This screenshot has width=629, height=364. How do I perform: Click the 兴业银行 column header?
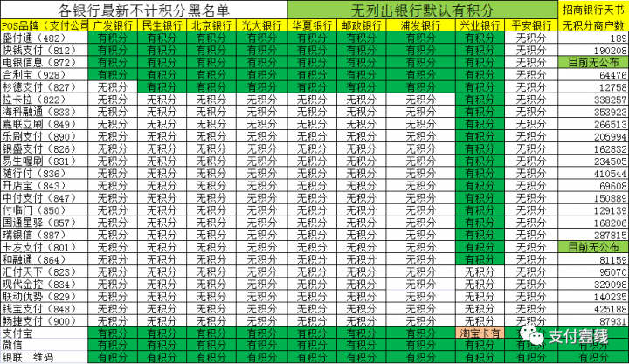480,25
